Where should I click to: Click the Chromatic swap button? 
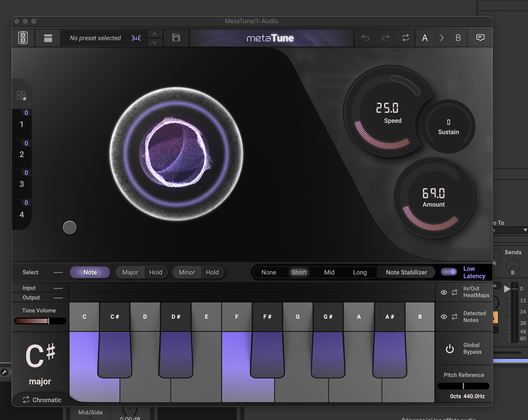point(42,400)
